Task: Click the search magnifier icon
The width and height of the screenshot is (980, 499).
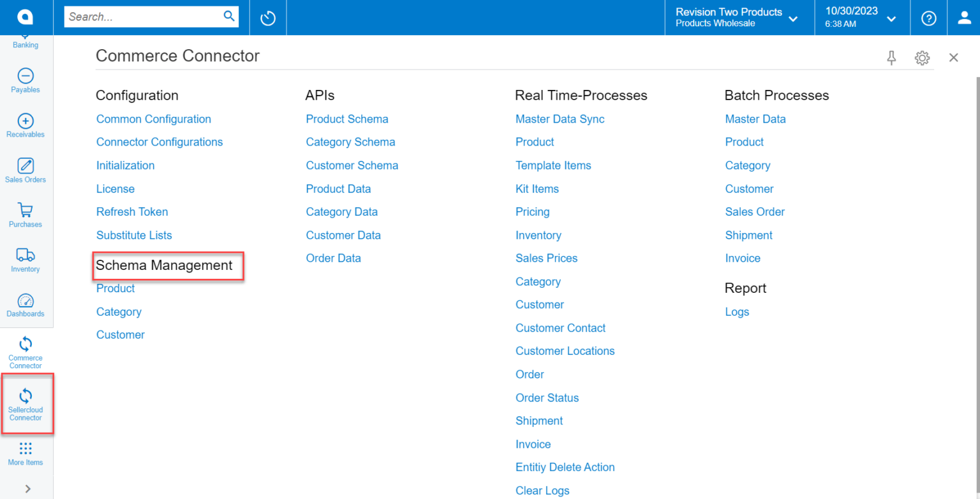Action: pyautogui.click(x=229, y=17)
